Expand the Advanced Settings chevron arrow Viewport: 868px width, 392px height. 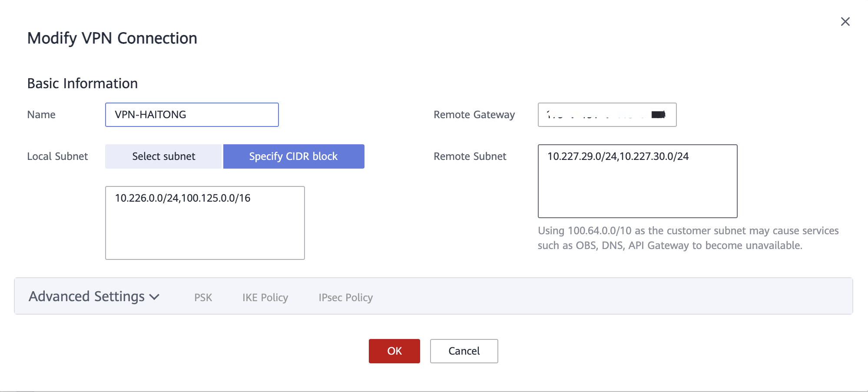point(154,297)
